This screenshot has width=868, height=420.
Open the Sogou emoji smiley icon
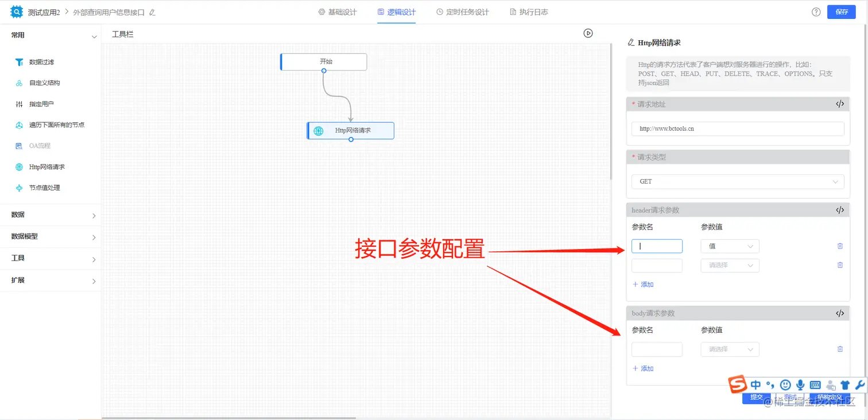(785, 386)
